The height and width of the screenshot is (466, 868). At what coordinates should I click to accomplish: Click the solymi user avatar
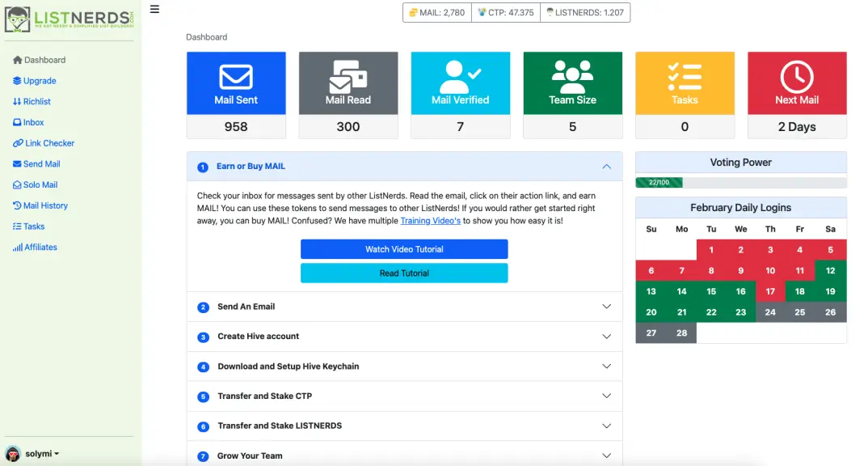pos(13,454)
